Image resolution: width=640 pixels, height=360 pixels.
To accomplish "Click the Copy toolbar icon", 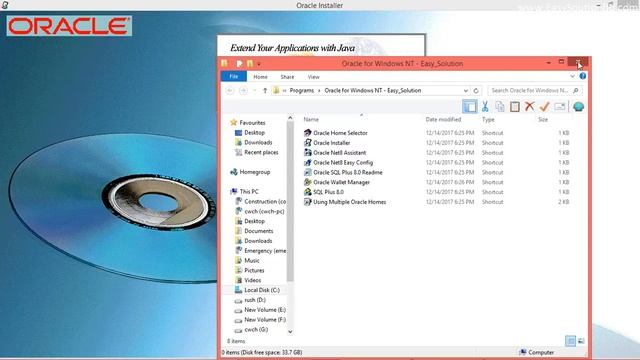I will (500, 107).
